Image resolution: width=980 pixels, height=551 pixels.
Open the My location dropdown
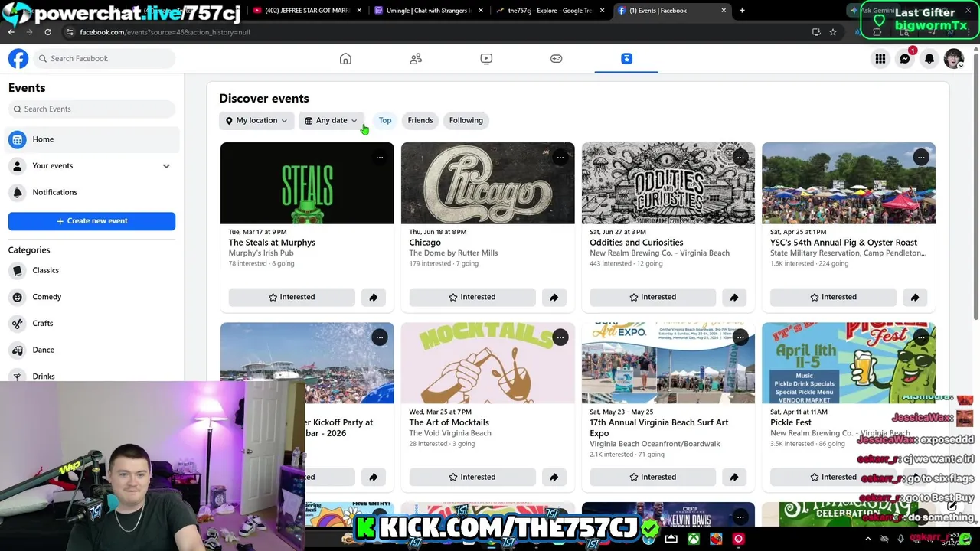pos(256,120)
